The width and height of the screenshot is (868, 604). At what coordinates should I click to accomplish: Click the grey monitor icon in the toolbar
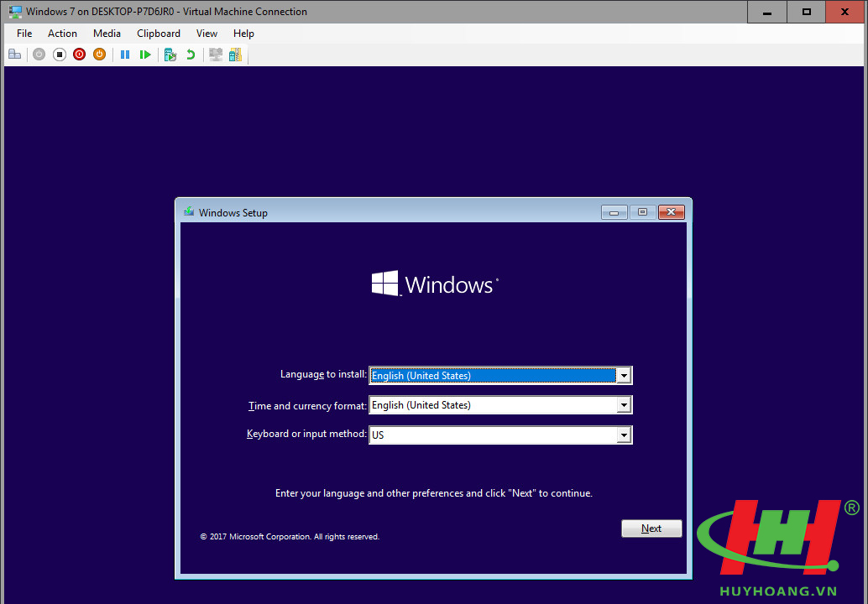click(x=216, y=55)
